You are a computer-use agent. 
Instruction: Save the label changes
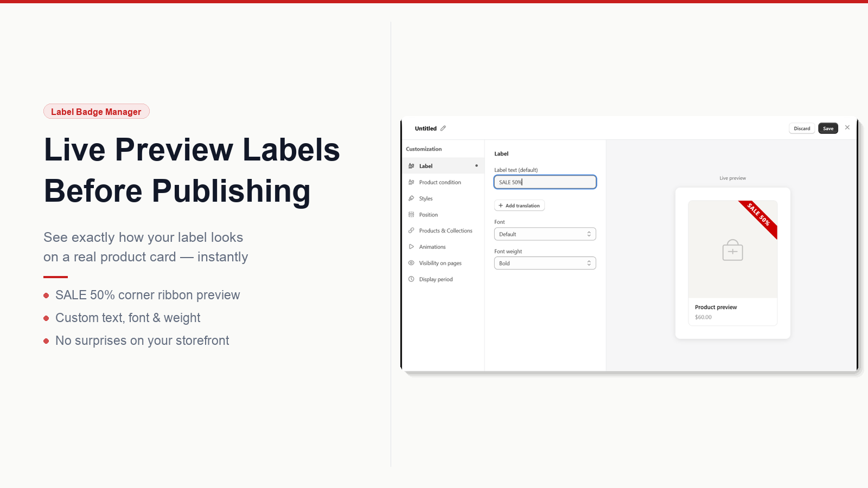[x=828, y=129]
